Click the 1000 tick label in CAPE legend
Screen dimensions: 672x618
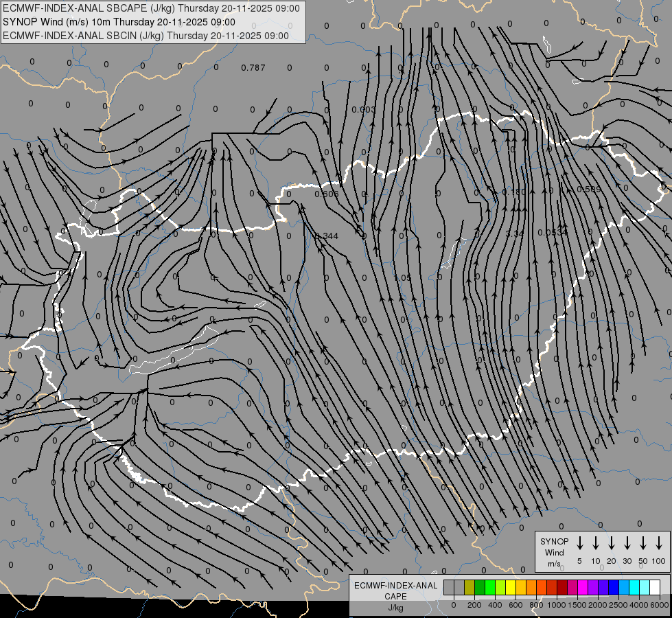click(556, 605)
